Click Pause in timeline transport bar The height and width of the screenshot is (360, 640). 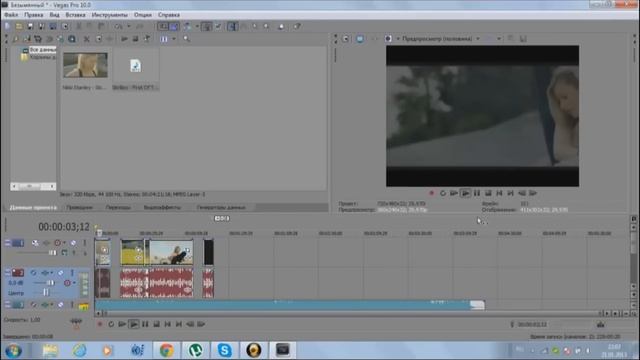[x=145, y=324]
